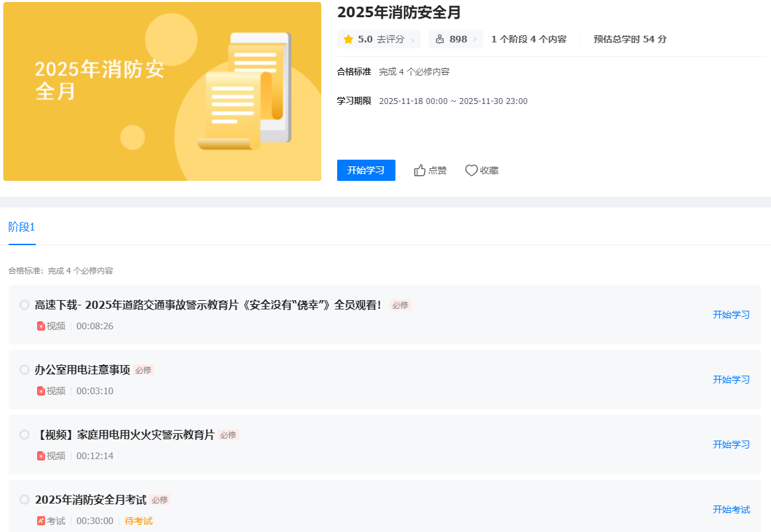Click the yellow course cover thumbnail

[162, 91]
